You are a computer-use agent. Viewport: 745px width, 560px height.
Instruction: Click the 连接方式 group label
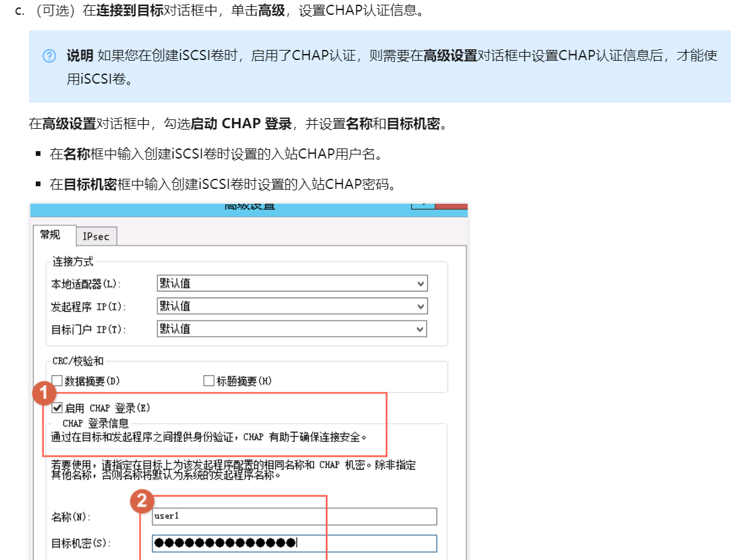(x=73, y=261)
